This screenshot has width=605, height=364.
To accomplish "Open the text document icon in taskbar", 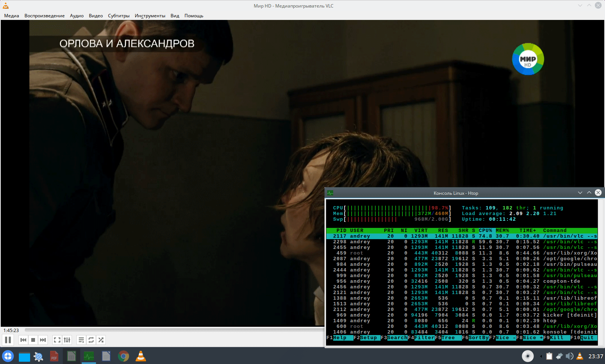I will (106, 356).
